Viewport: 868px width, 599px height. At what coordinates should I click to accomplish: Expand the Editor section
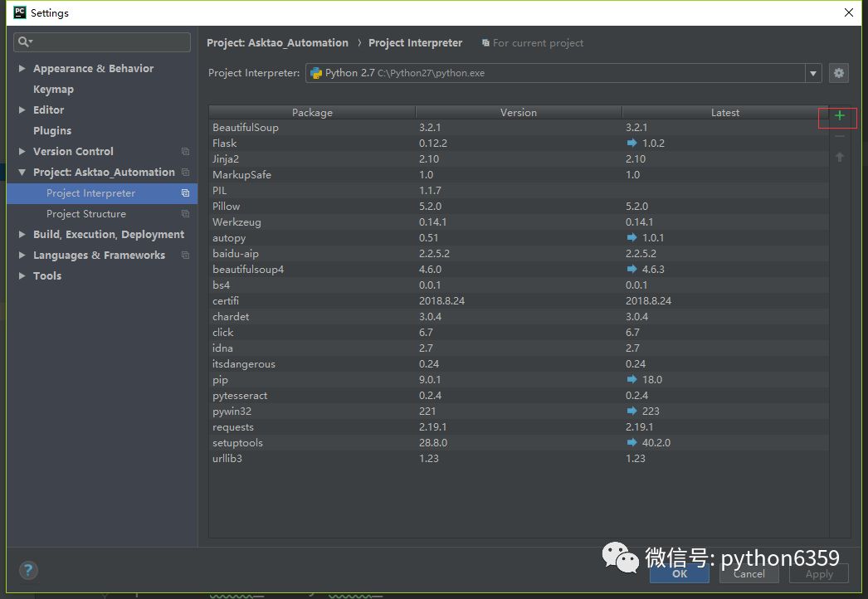coord(22,110)
